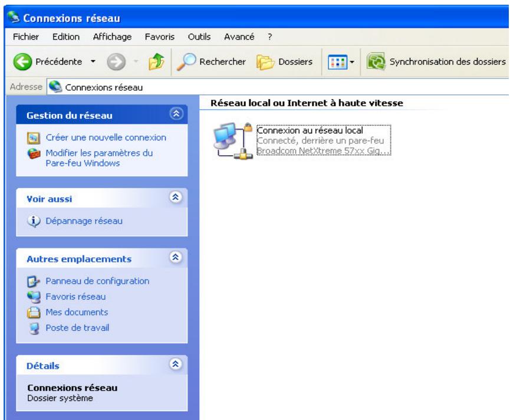Click icon beside Créer une nouvelle connexion

[34, 138]
